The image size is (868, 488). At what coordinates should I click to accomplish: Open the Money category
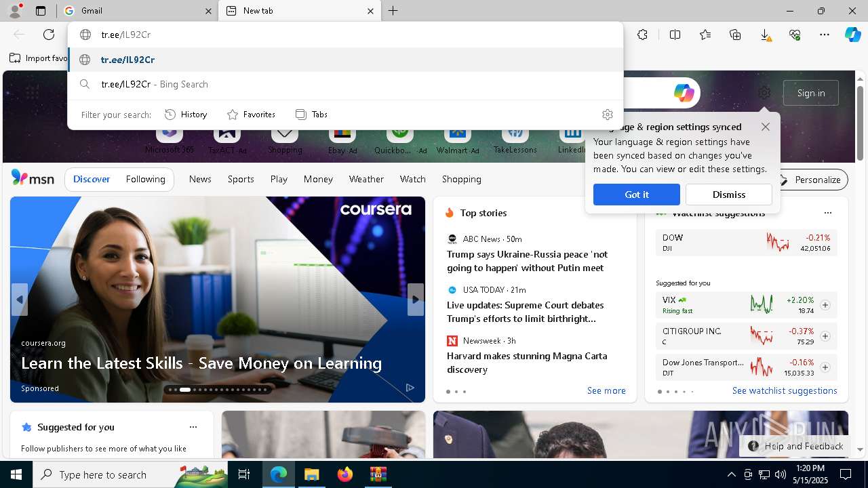(318, 180)
